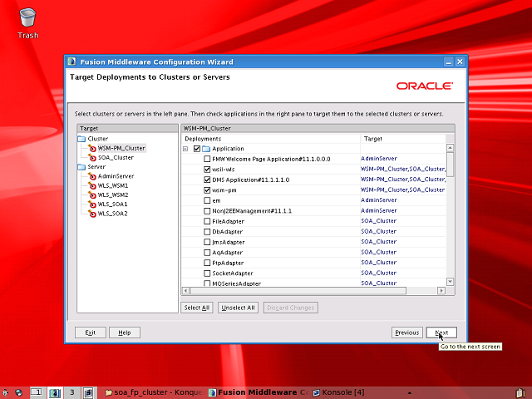Check the SocketAdapter checkbox
Screen dimensions: 532x399
207,273
